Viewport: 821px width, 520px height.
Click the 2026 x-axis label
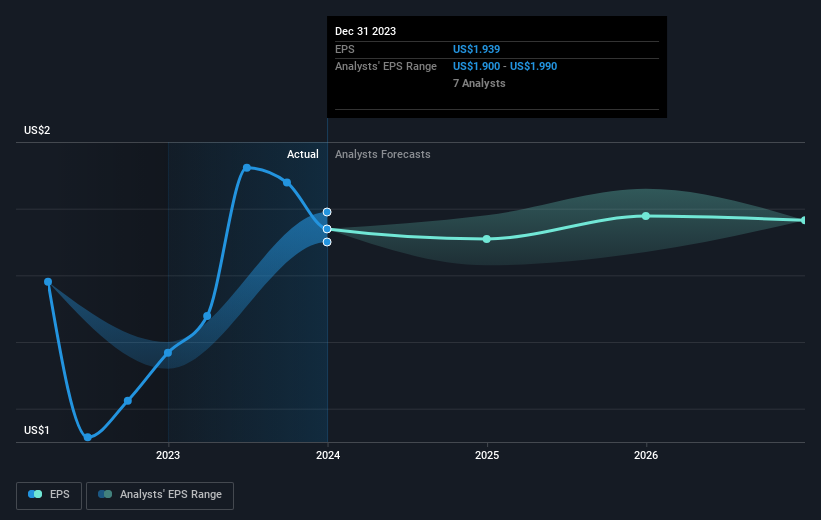(x=646, y=455)
